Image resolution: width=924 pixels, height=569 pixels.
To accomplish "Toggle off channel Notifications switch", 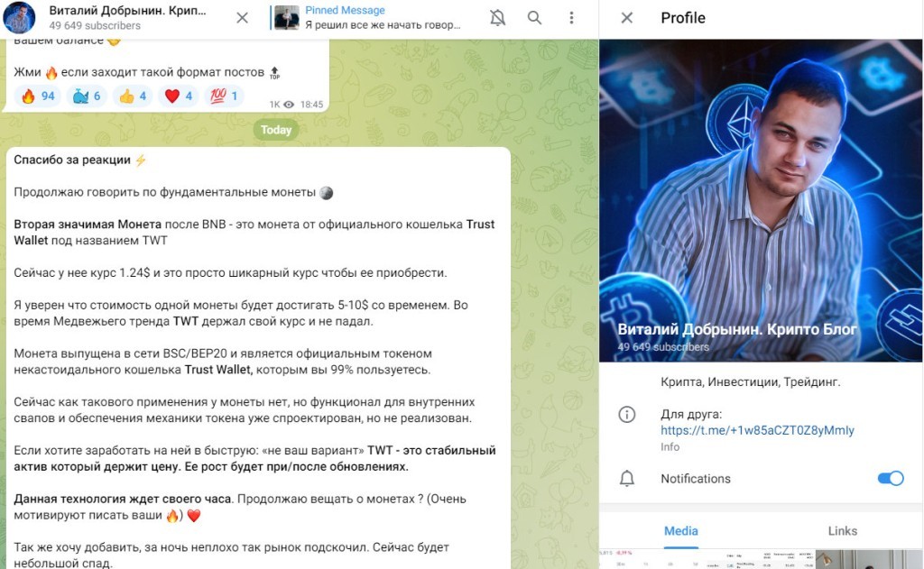I will click(892, 479).
